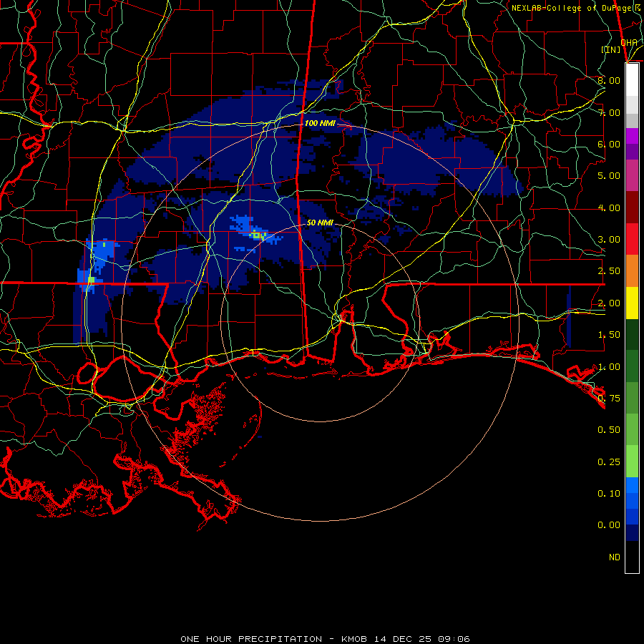Click the OHA product label
Screen dimensions: 644x644
[629, 42]
